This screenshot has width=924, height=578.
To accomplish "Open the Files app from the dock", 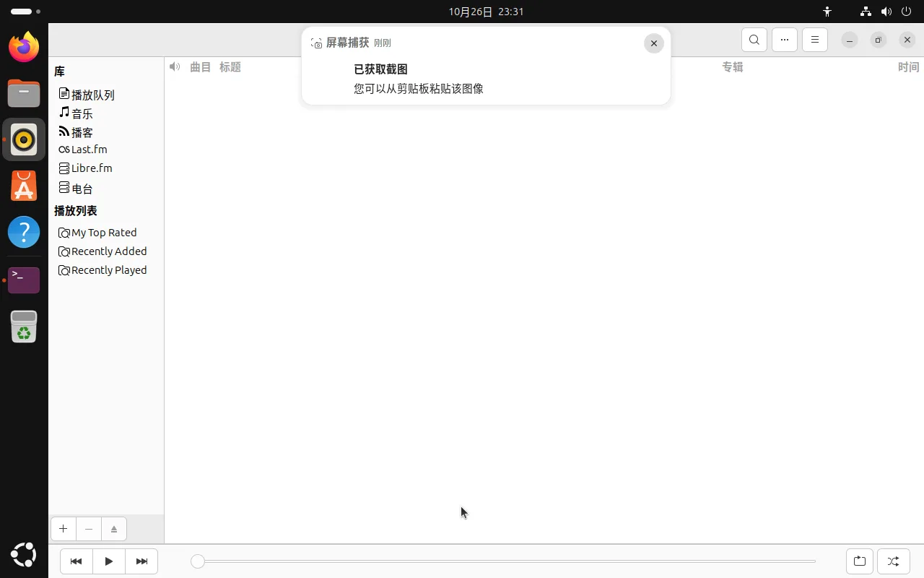I will [x=24, y=93].
